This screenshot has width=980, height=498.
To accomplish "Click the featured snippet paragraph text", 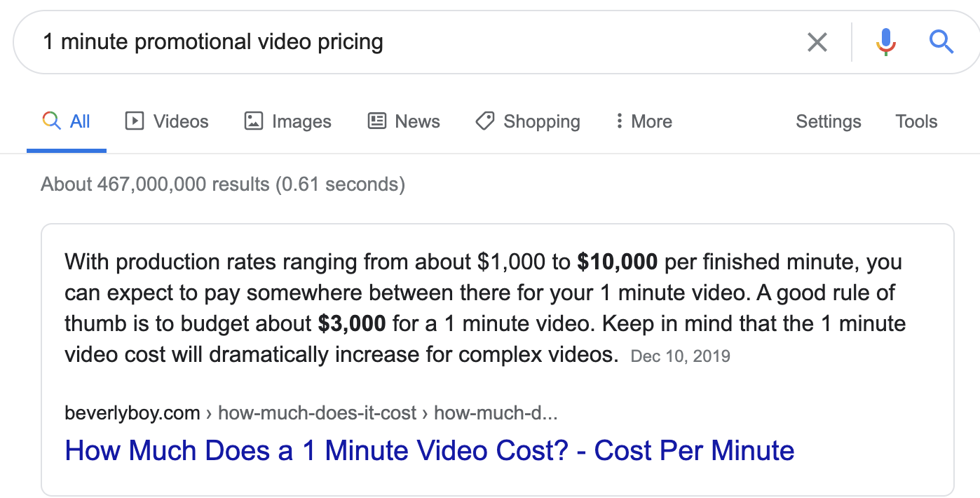I will [x=485, y=309].
